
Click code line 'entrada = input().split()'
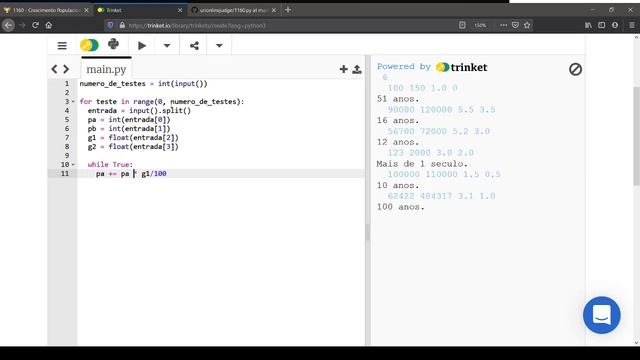tap(139, 111)
